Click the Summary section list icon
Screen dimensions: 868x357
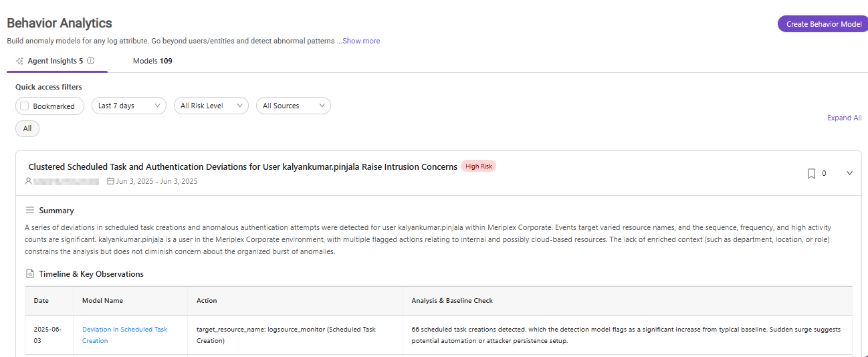point(30,210)
